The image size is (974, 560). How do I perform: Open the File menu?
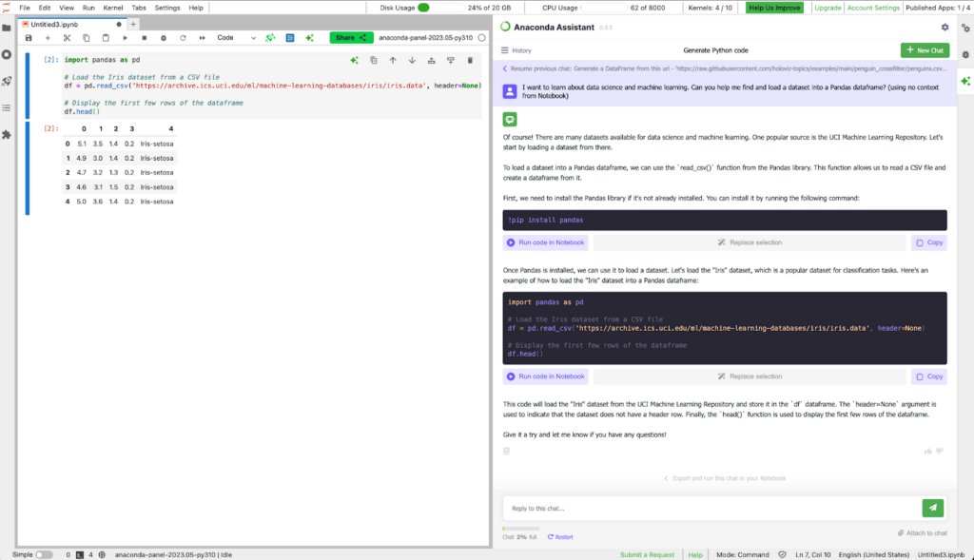[x=25, y=8]
